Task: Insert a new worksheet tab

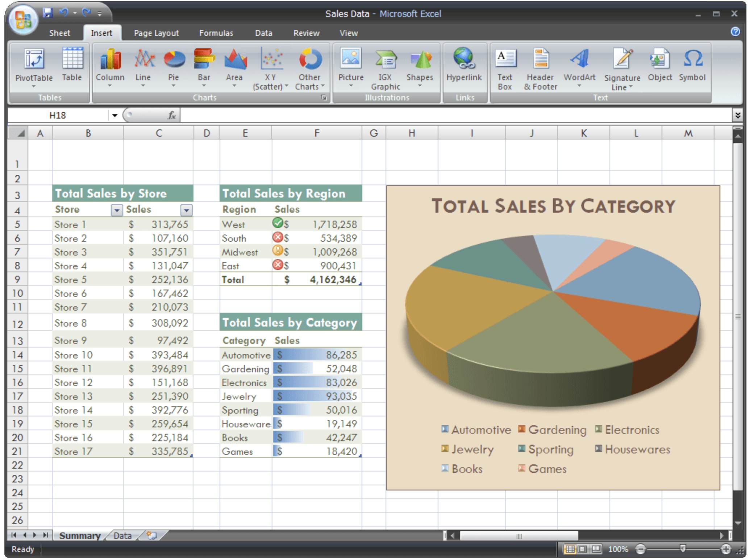Action: coord(152,535)
